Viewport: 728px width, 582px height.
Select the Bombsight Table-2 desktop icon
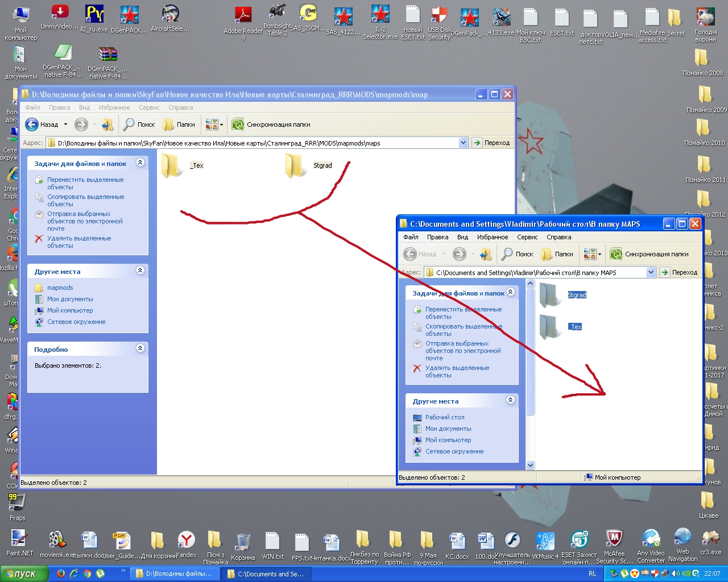click(x=278, y=20)
